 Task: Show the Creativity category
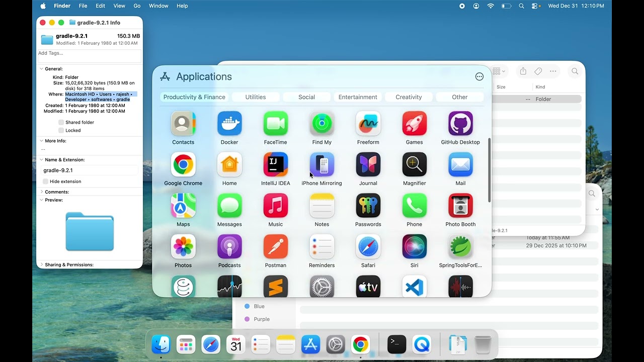pos(409,97)
